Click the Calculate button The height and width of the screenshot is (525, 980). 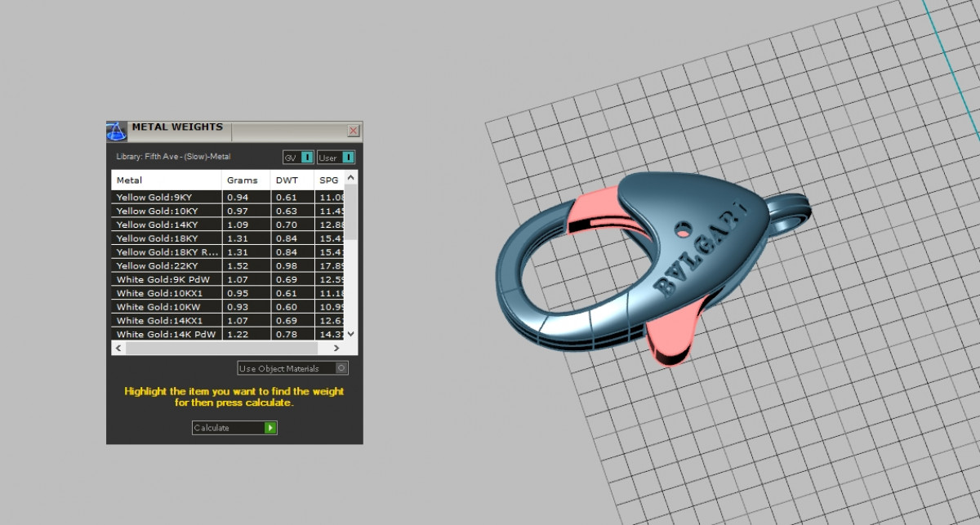click(234, 428)
